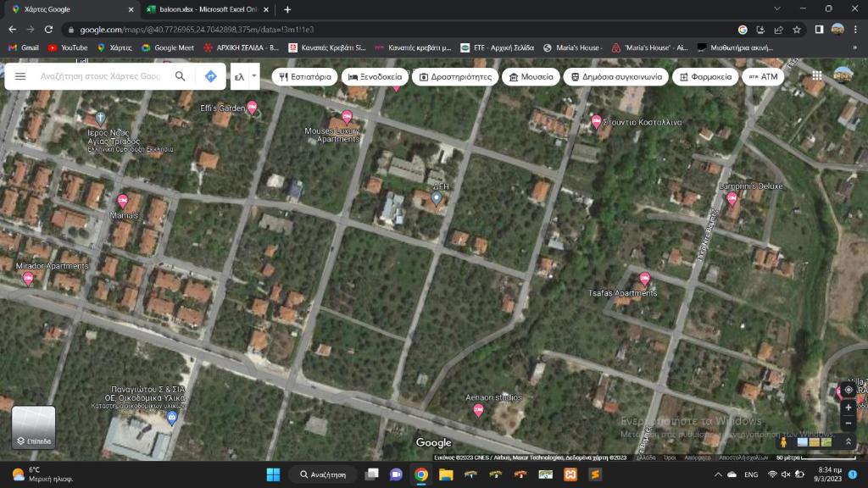The width and height of the screenshot is (868, 488).
Task: Click the search magnifier icon
Action: point(180,76)
